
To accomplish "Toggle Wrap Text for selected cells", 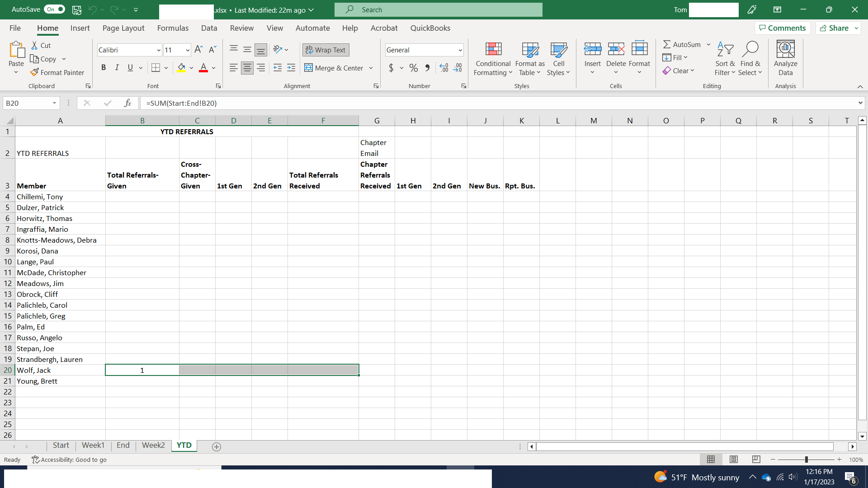I will [325, 50].
